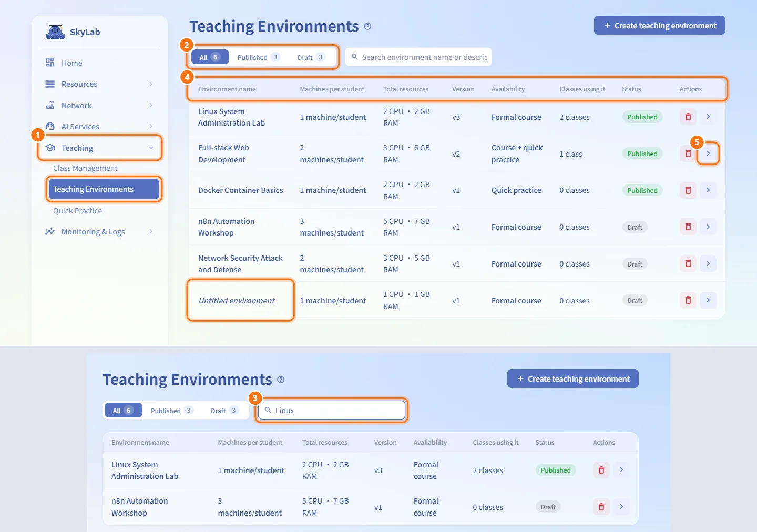Expand the Monitoring & Logs section chevron

click(151, 231)
